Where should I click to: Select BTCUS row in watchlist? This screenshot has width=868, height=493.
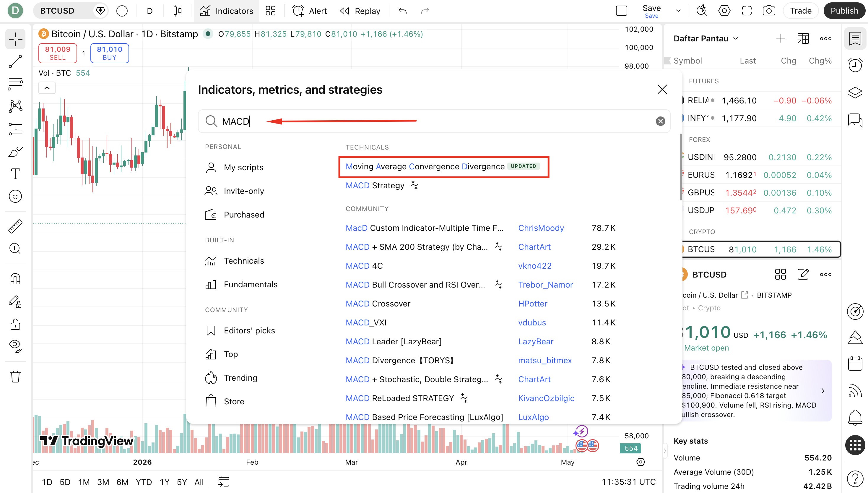click(761, 249)
